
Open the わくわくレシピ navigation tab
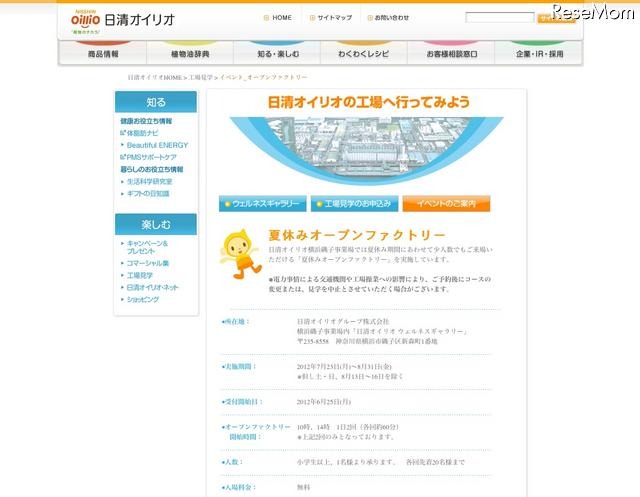click(364, 53)
